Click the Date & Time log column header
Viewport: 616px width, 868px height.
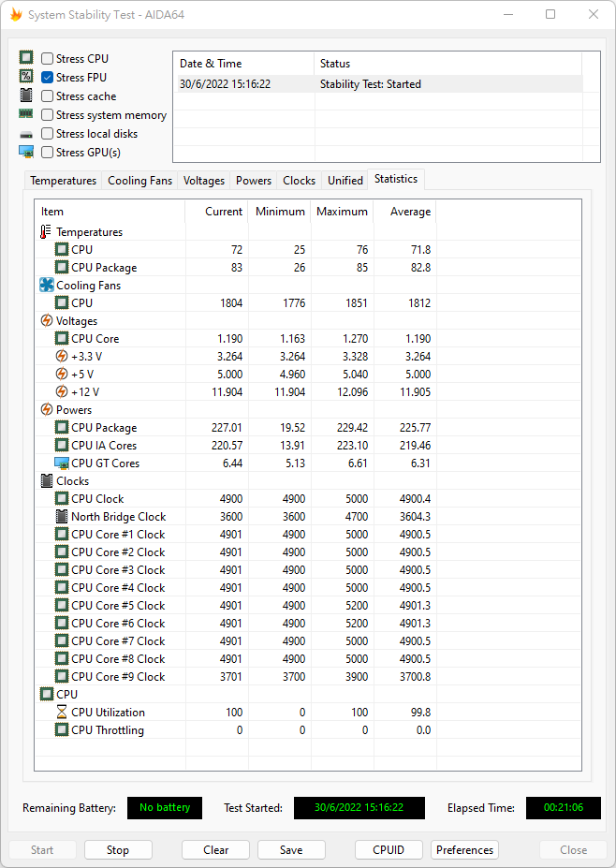point(244,64)
